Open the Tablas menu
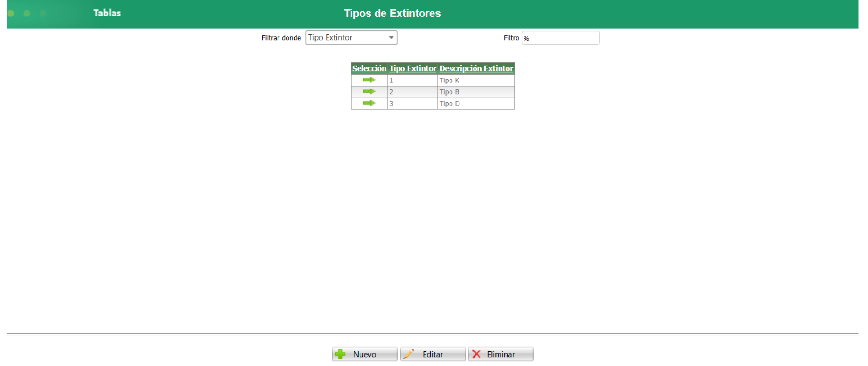 coord(107,13)
